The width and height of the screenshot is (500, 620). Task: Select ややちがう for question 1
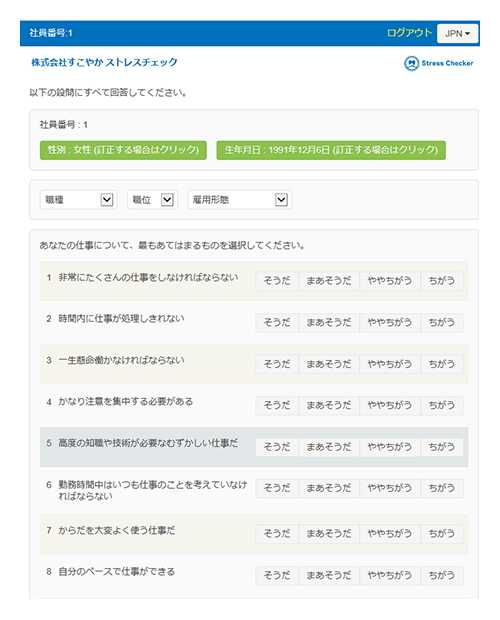(x=390, y=281)
